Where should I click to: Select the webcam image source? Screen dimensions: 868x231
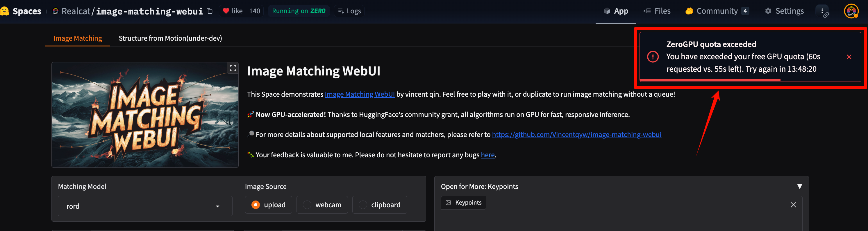(322, 205)
